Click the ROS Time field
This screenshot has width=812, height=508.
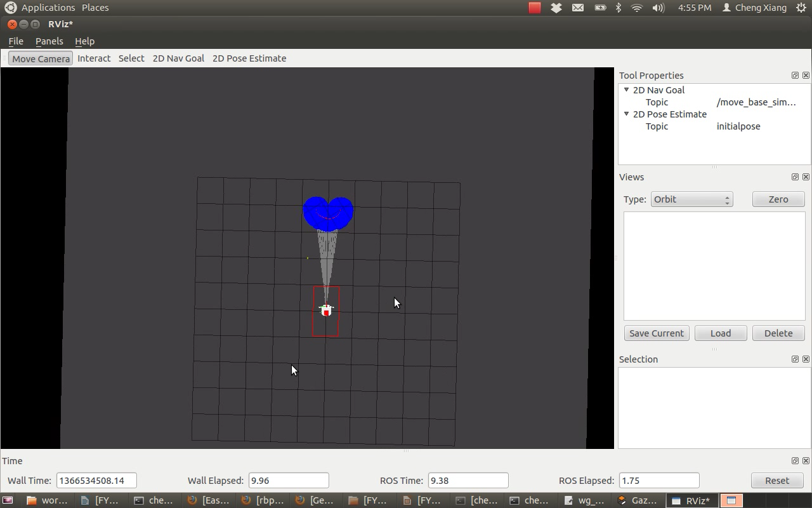[x=468, y=480]
